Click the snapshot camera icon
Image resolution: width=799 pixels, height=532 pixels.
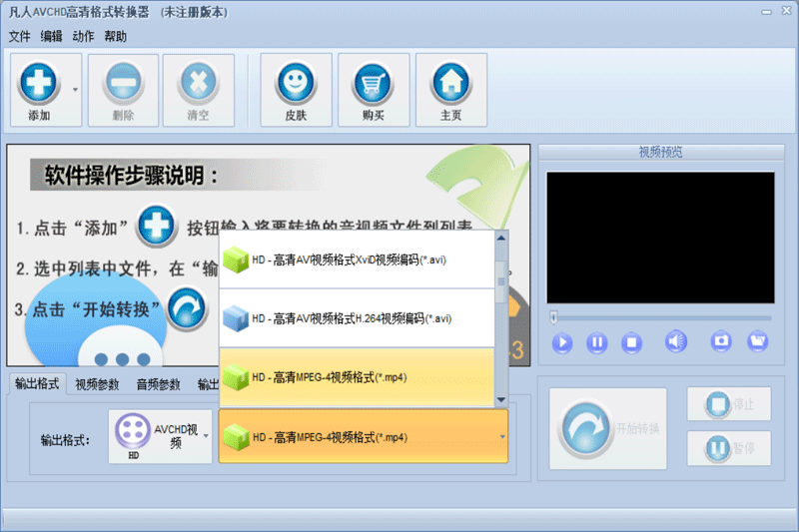[x=721, y=340]
